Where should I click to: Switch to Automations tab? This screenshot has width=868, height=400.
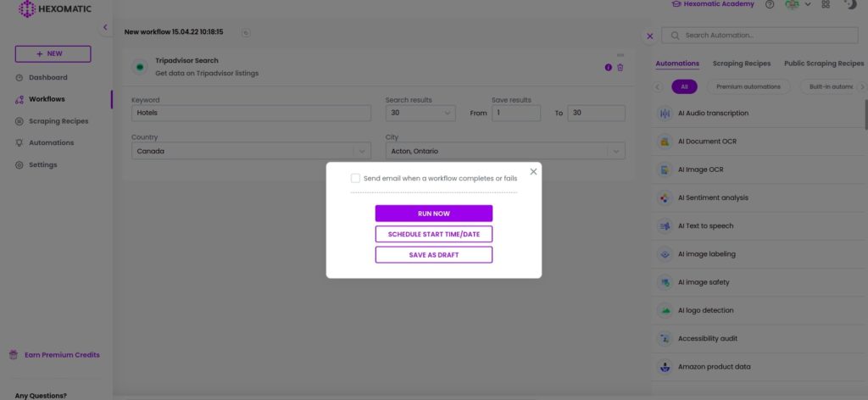click(677, 64)
